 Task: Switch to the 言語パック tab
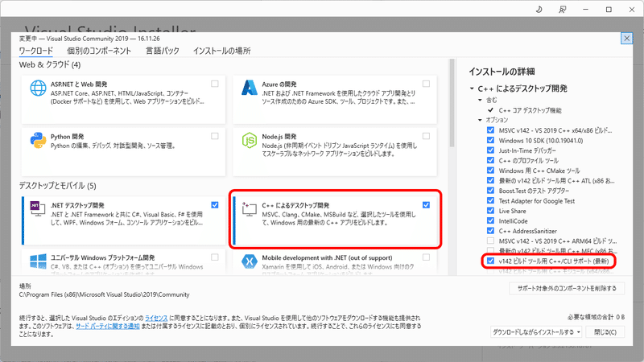coord(163,51)
